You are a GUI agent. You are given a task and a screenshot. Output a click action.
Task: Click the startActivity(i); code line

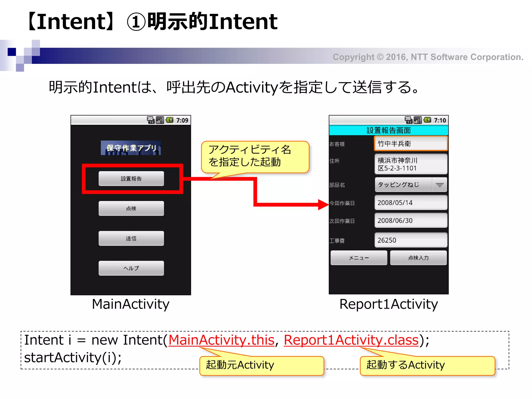click(73, 358)
